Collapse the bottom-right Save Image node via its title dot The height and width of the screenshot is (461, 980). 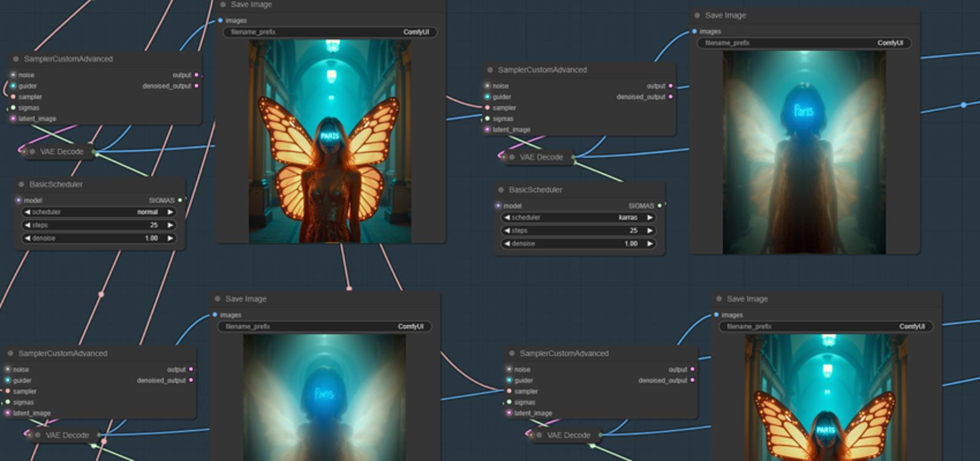(719, 299)
